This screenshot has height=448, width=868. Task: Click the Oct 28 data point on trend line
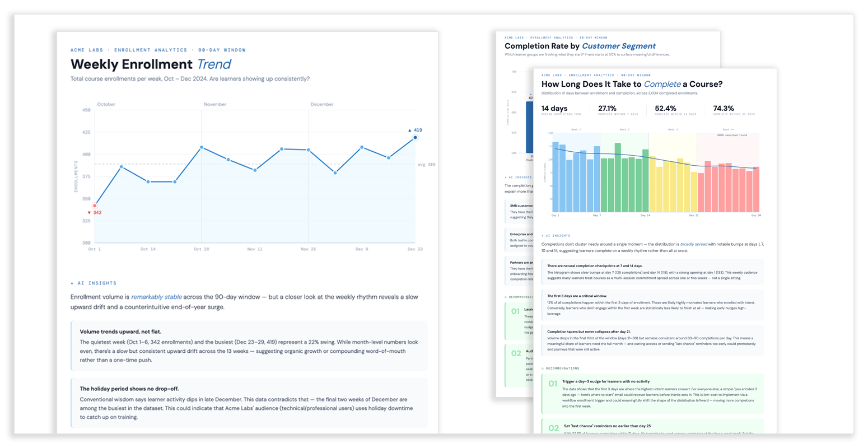pyautogui.click(x=202, y=147)
